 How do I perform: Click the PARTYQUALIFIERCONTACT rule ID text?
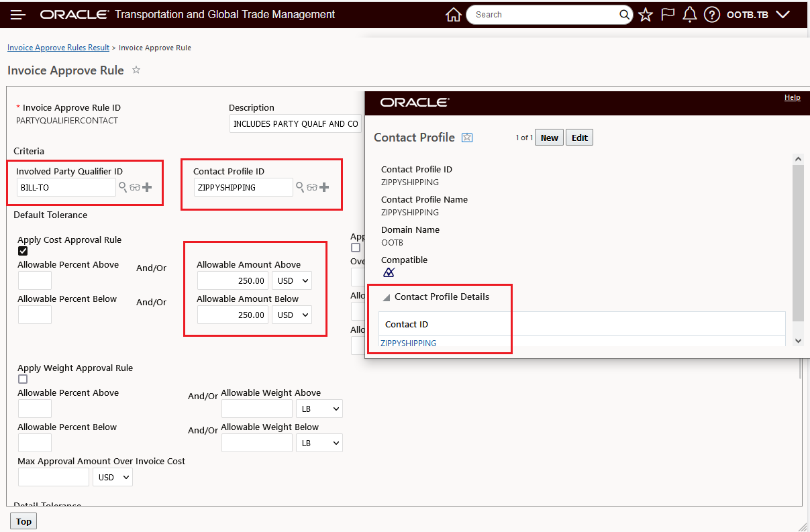(x=67, y=121)
